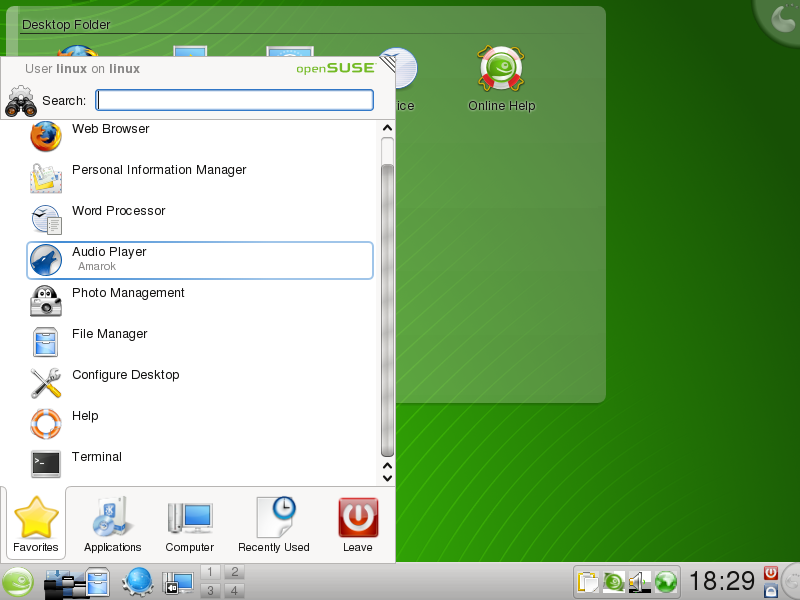Click the menu list scrollbar thumb
800x600 pixels.
pyautogui.click(x=387, y=310)
